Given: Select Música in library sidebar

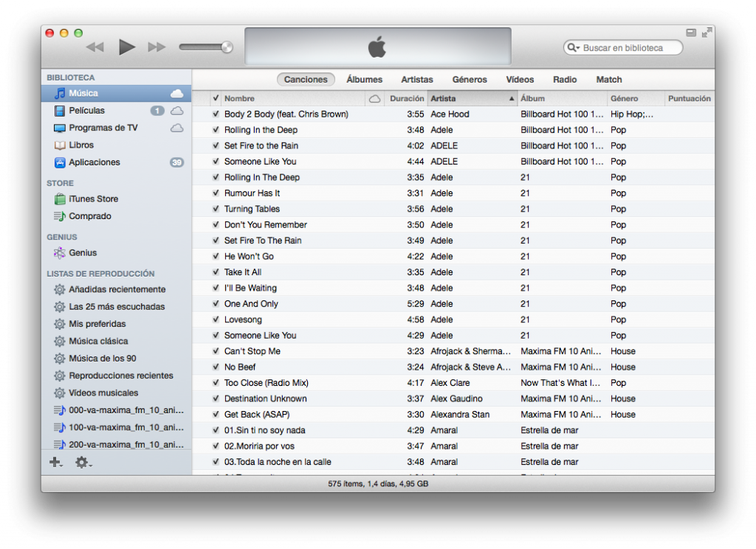Looking at the screenshot, I should click(x=116, y=93).
